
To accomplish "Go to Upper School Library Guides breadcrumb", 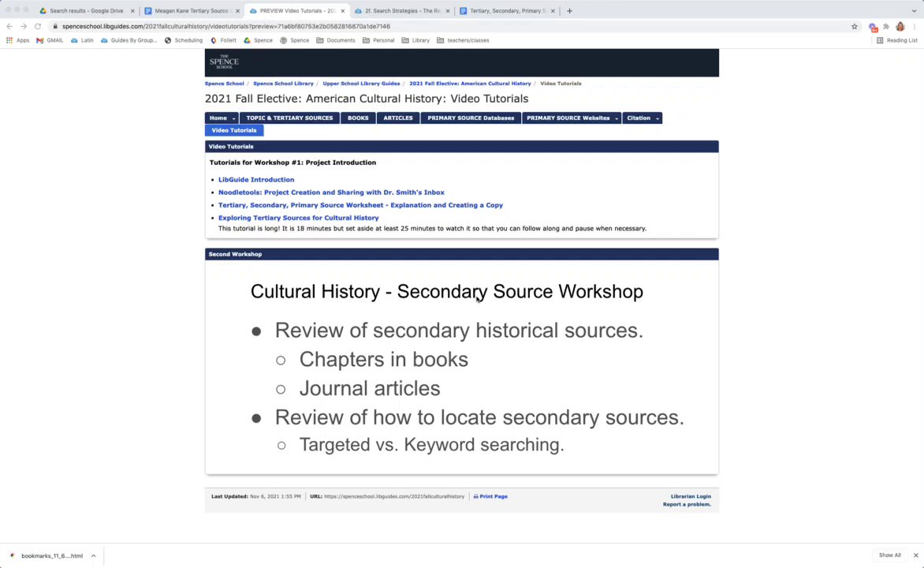I will [x=361, y=83].
